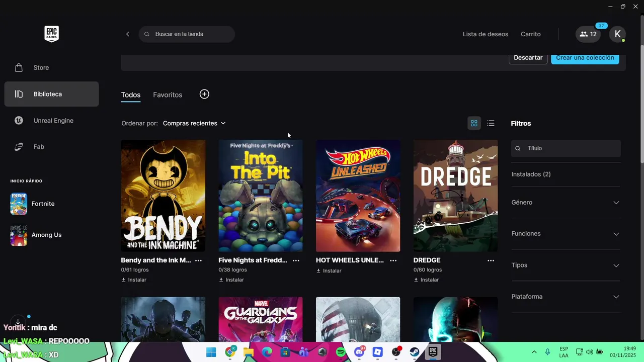The width and height of the screenshot is (644, 362).
Task: Install HOT WHEELS UNLEASHED
Action: (329, 271)
